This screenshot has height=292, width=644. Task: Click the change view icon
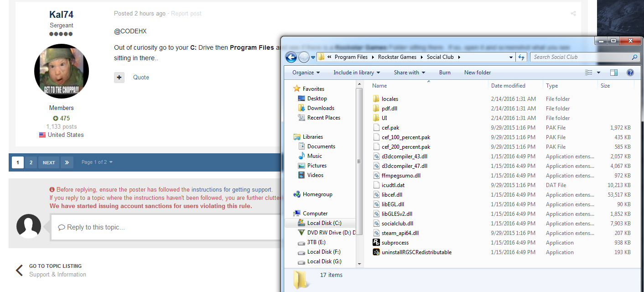[589, 73]
